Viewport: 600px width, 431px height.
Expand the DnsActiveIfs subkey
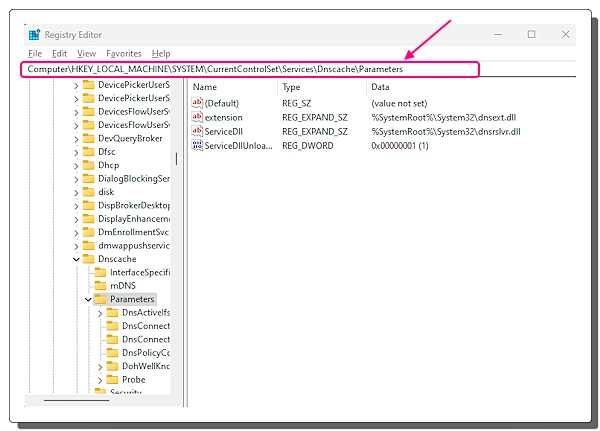pos(100,313)
